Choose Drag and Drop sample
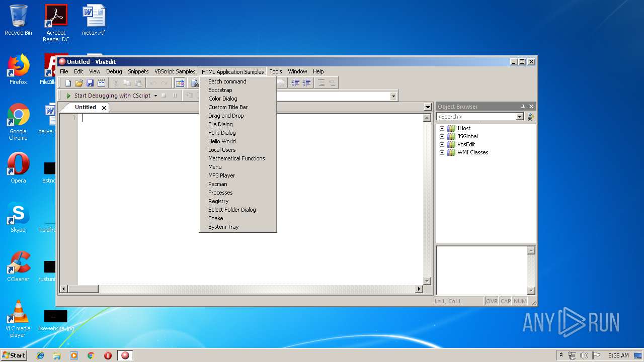The height and width of the screenshot is (362, 644). [237, 116]
